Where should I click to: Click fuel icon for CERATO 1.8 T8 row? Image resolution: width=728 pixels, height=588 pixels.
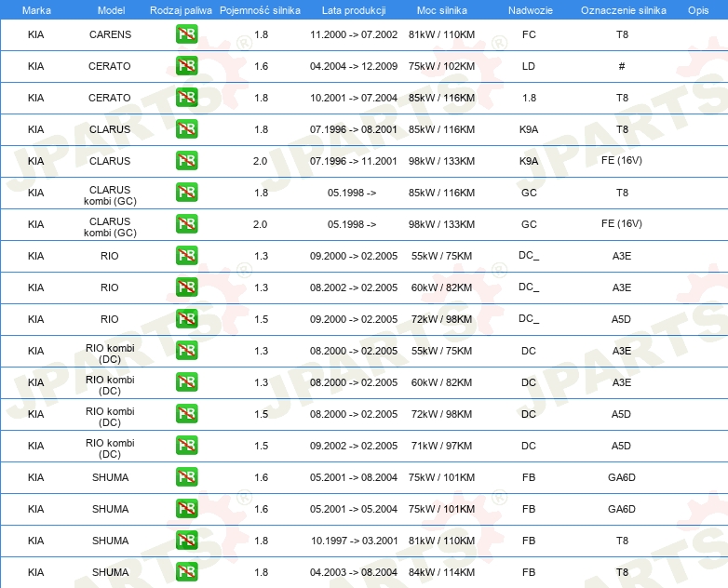pyautogui.click(x=186, y=98)
